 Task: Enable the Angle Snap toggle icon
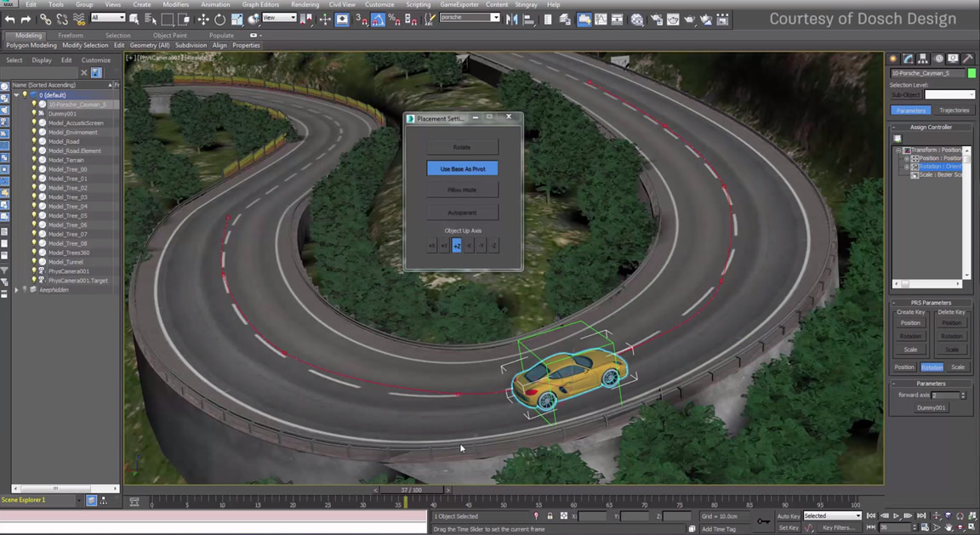378,19
